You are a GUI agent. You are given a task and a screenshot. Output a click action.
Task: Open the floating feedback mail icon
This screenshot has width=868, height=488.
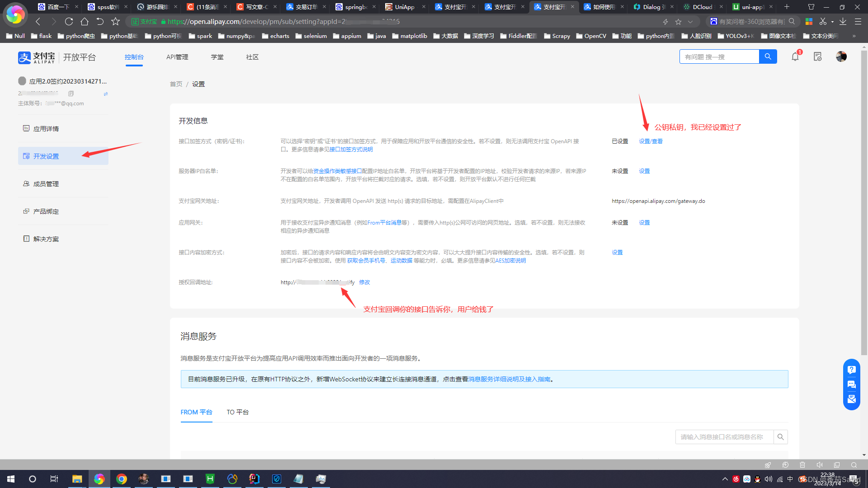point(852,399)
